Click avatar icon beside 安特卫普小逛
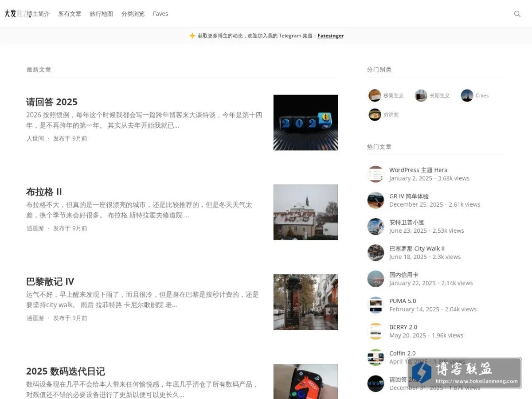This screenshot has height=399, width=532. coord(376,227)
